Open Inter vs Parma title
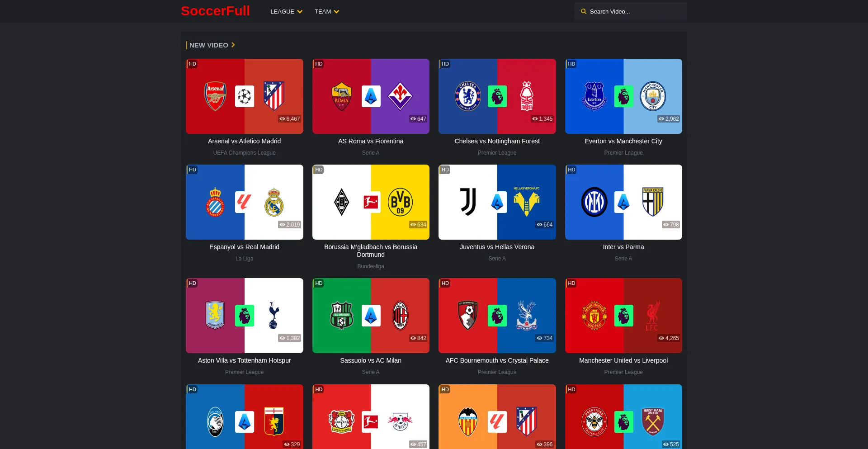Viewport: 868px width, 449px height. (x=623, y=247)
